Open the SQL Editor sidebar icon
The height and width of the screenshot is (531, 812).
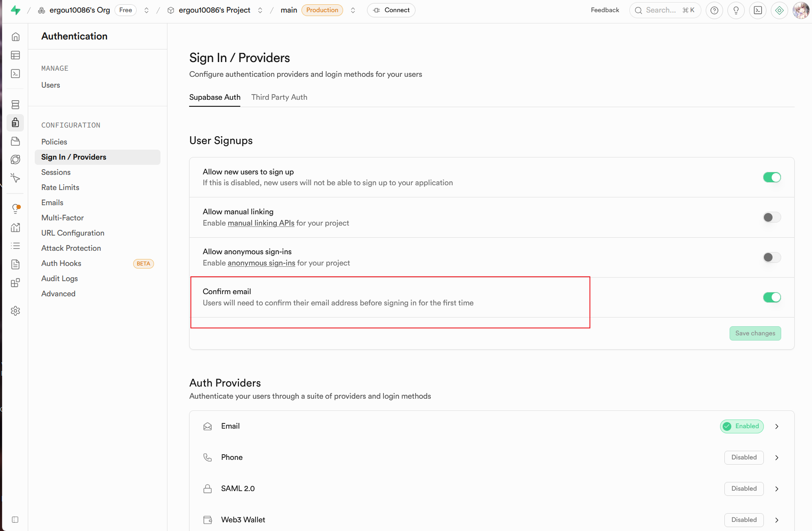pos(16,74)
